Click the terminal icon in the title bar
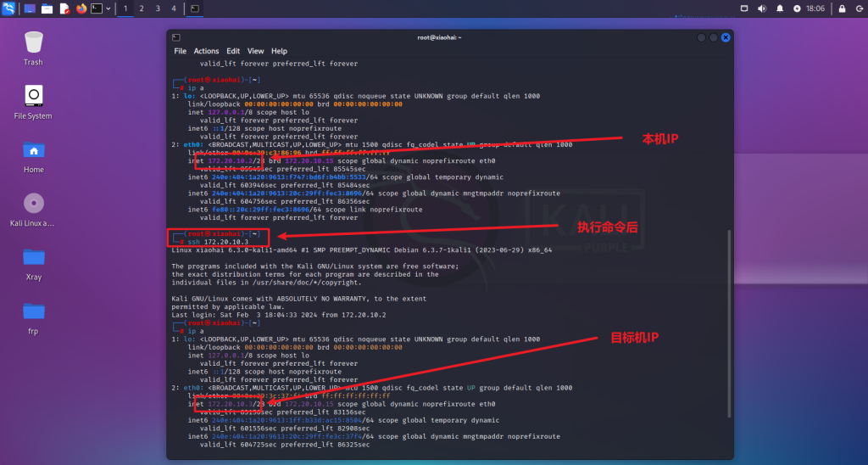868x465 pixels. [x=176, y=37]
